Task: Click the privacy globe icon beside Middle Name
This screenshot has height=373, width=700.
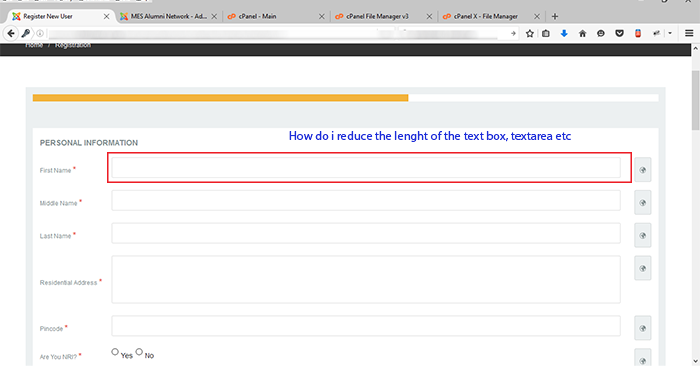Action: click(642, 203)
